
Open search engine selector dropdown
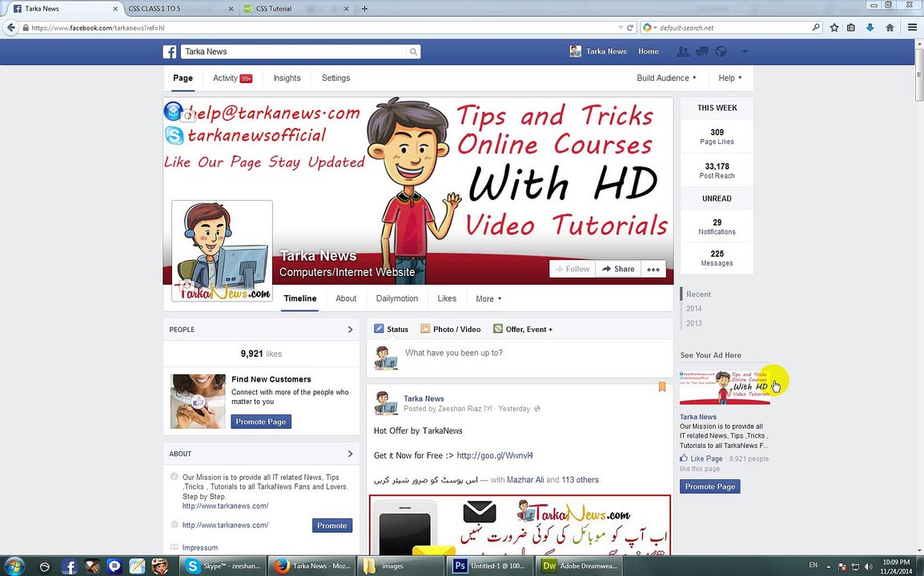click(650, 28)
